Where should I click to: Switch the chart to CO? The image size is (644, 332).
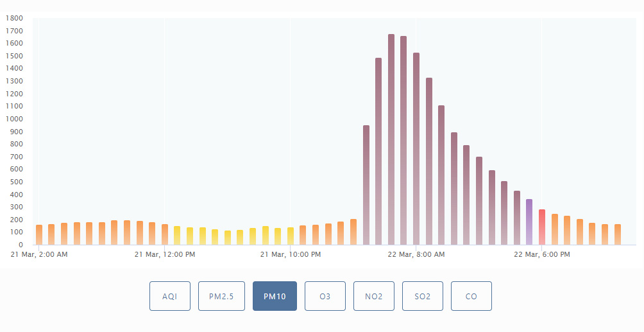point(471,296)
